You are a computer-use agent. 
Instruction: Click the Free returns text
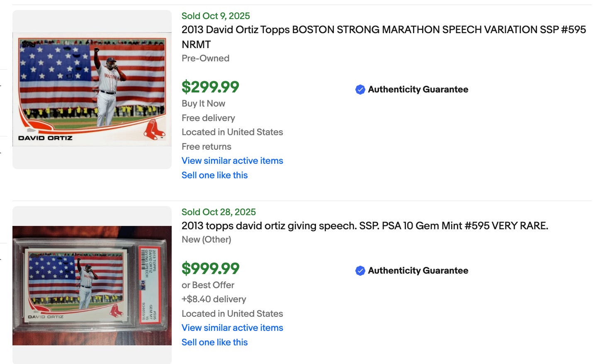(206, 147)
